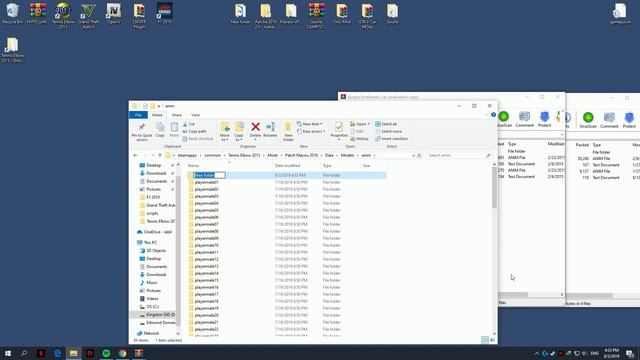Image resolution: width=640 pixels, height=360 pixels.
Task: Select the Recycle Bin desktop icon
Action: click(13, 13)
